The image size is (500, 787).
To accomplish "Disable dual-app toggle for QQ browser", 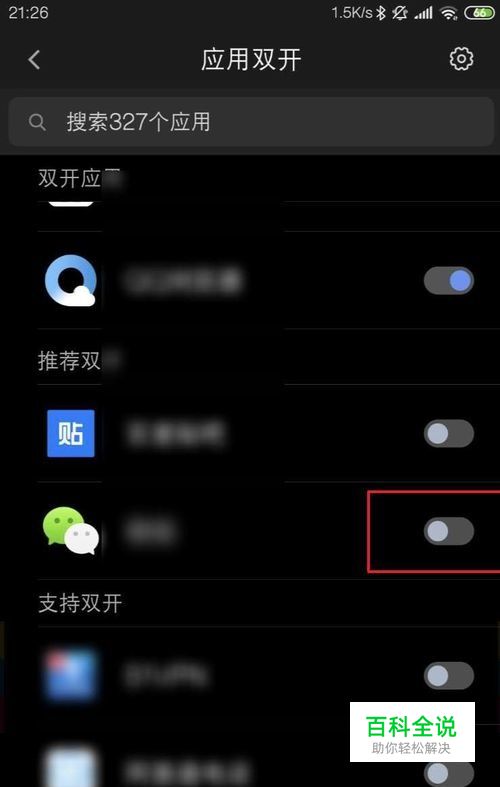I will coord(449,281).
